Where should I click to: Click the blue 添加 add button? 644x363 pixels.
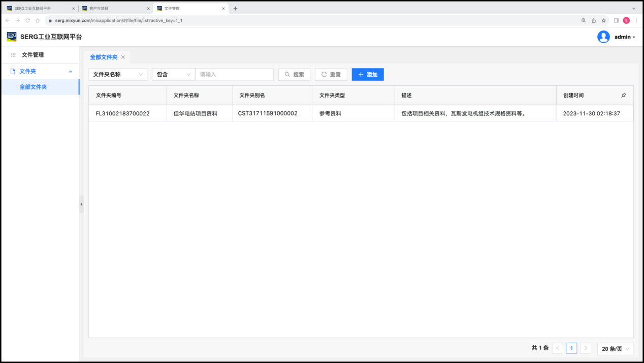coord(368,75)
